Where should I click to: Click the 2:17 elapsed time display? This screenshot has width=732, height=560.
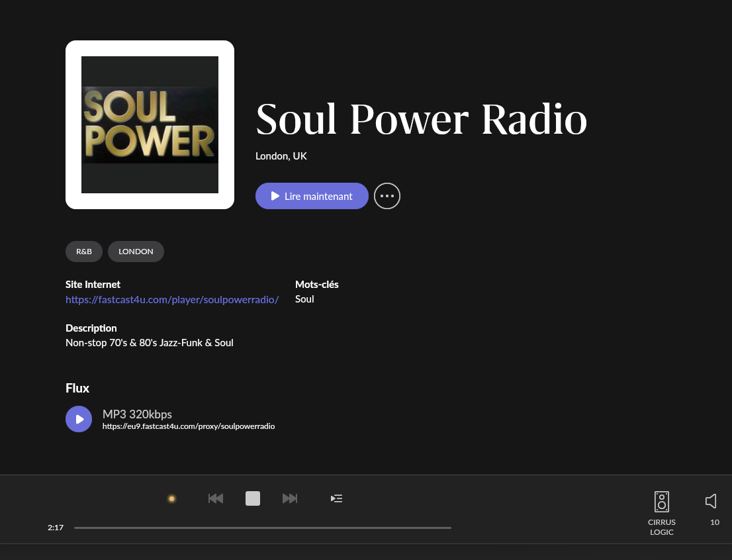pyautogui.click(x=56, y=528)
